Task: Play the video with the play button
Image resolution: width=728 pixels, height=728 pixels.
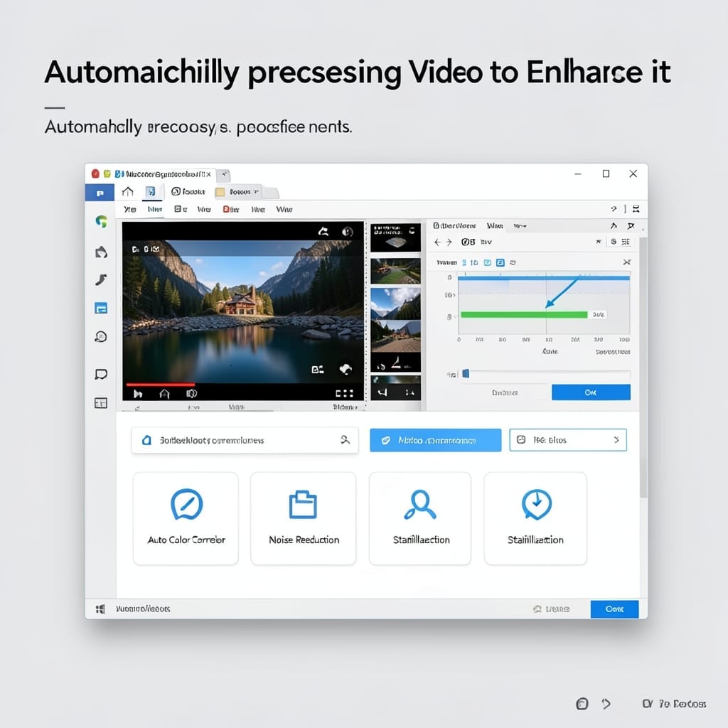Action: (x=138, y=394)
